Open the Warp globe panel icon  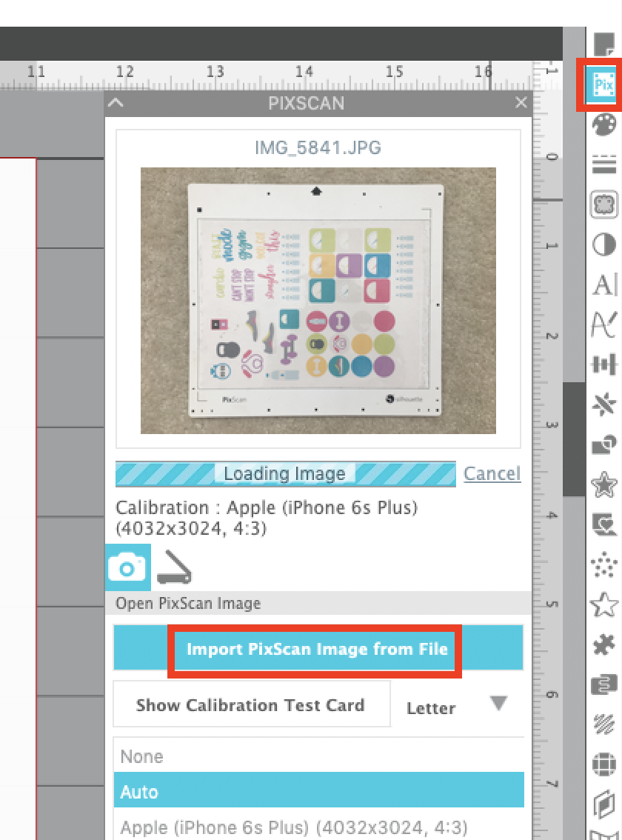(603, 764)
